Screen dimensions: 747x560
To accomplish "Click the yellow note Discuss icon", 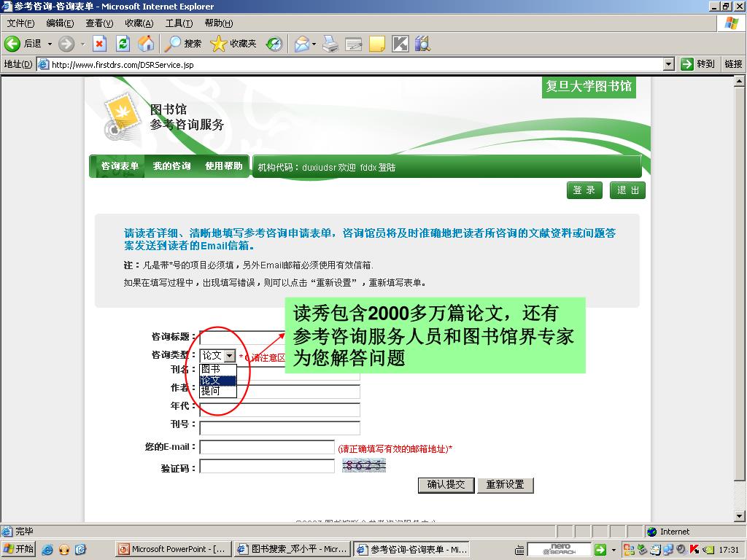I will pos(377,44).
